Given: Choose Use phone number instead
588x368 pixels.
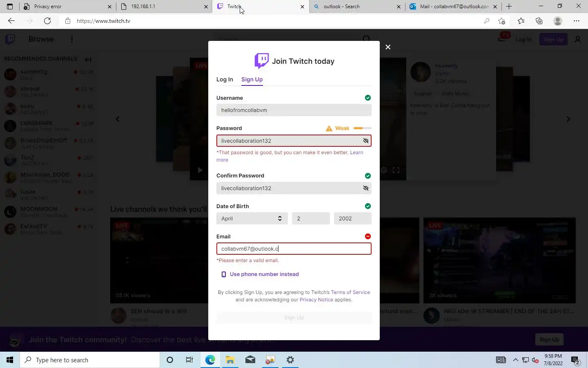Looking at the screenshot, I should click(x=260, y=274).
